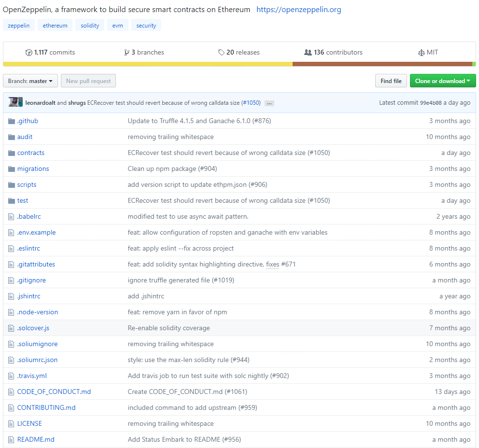479x448 pixels.
Task: Click the .node-version file icon
Action: coord(11,312)
